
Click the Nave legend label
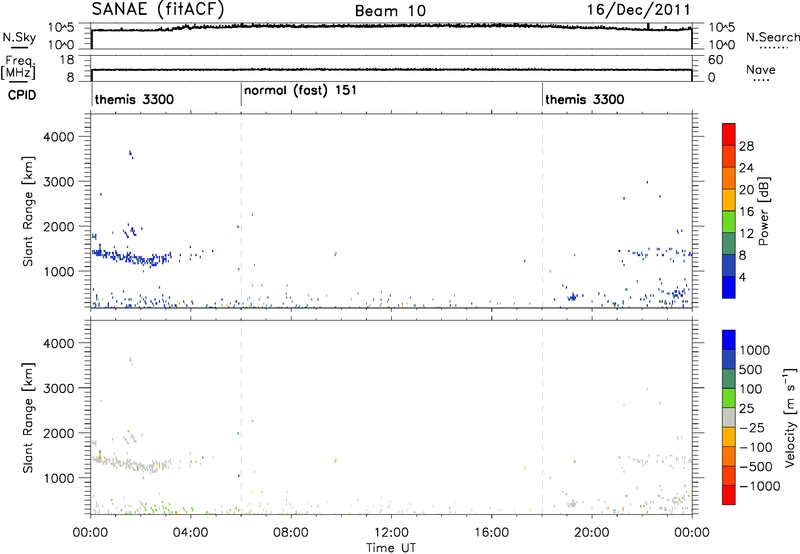[x=761, y=69]
